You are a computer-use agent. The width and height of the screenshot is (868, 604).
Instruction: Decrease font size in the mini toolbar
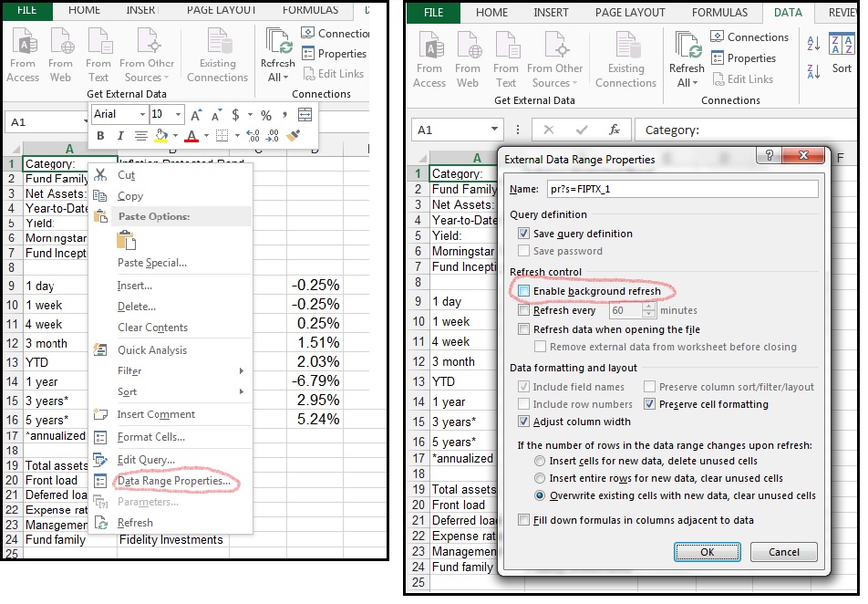coord(216,115)
